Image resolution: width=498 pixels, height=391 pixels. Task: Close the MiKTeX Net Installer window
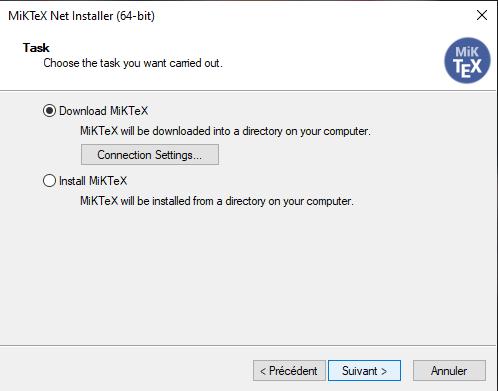click(x=482, y=15)
